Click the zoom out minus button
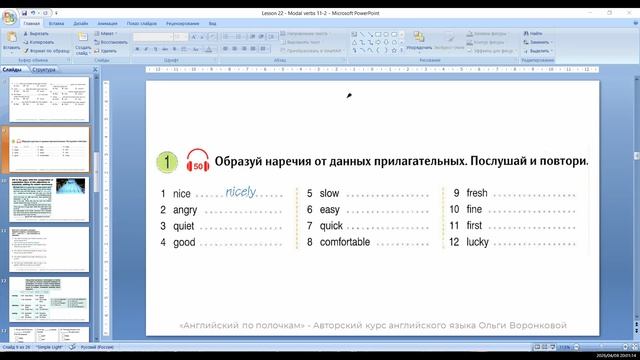 tap(576, 347)
